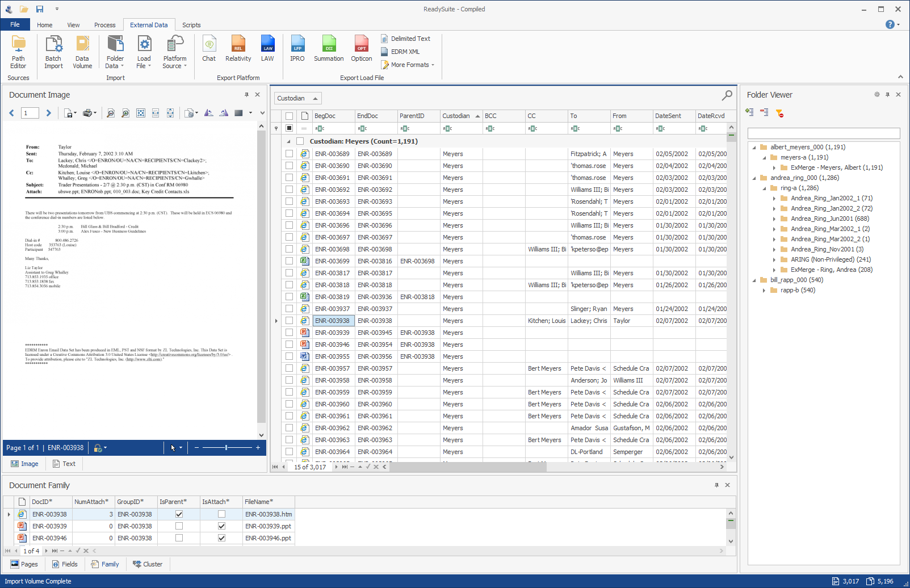910x588 pixels.
Task: Expand the ExMerge - Meyers, Albert folder
Action: pos(774,168)
